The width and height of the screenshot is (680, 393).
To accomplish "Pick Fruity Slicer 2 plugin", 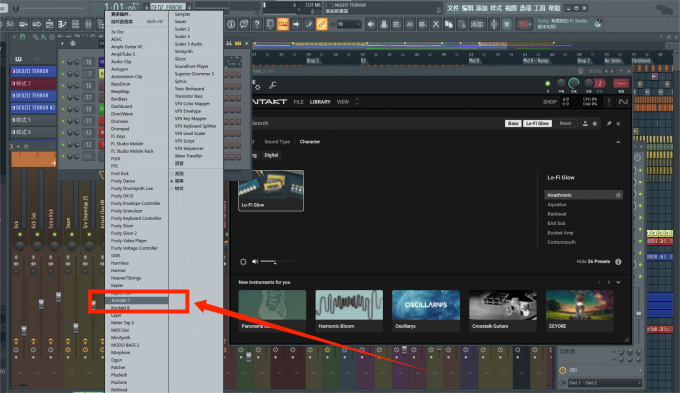I will [x=124, y=233].
